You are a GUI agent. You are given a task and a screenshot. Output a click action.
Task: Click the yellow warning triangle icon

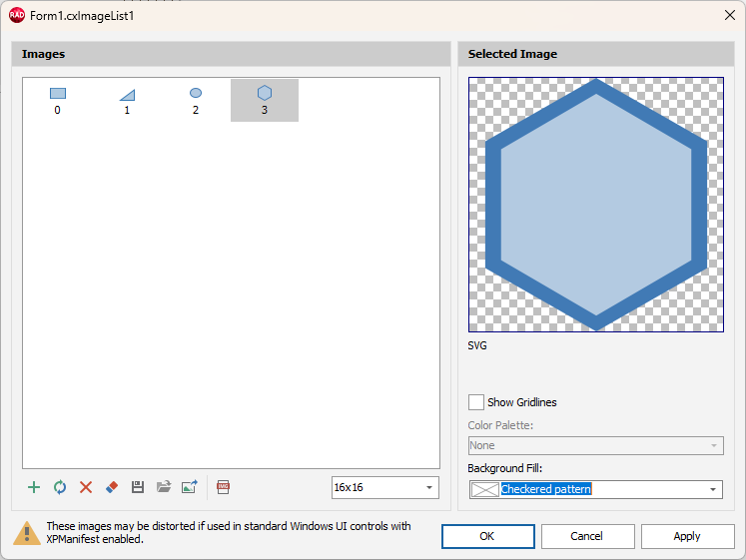pos(27,533)
